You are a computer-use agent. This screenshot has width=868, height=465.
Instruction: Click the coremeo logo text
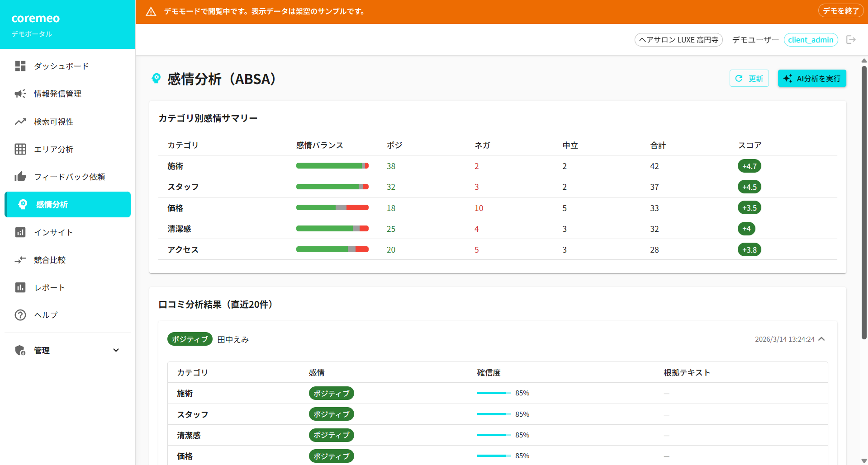[36, 18]
